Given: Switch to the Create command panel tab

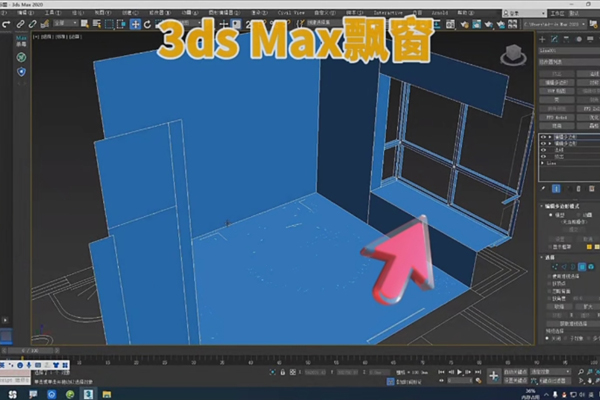Looking at the screenshot, I should pos(542,39).
